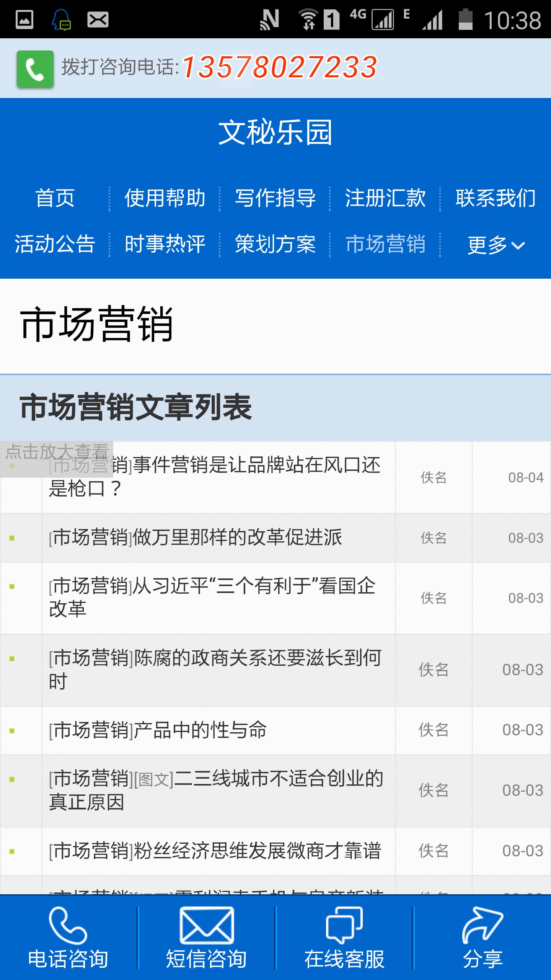Screen dimensions: 551x980
Task: Click 08-03 date for 做万里那样的改革促进派
Action: [x=526, y=538]
